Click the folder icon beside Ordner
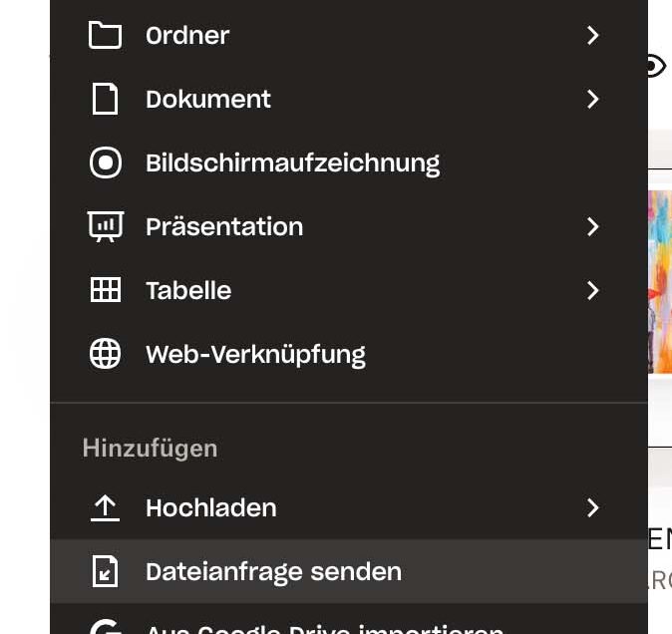672x634 pixels. 105,36
